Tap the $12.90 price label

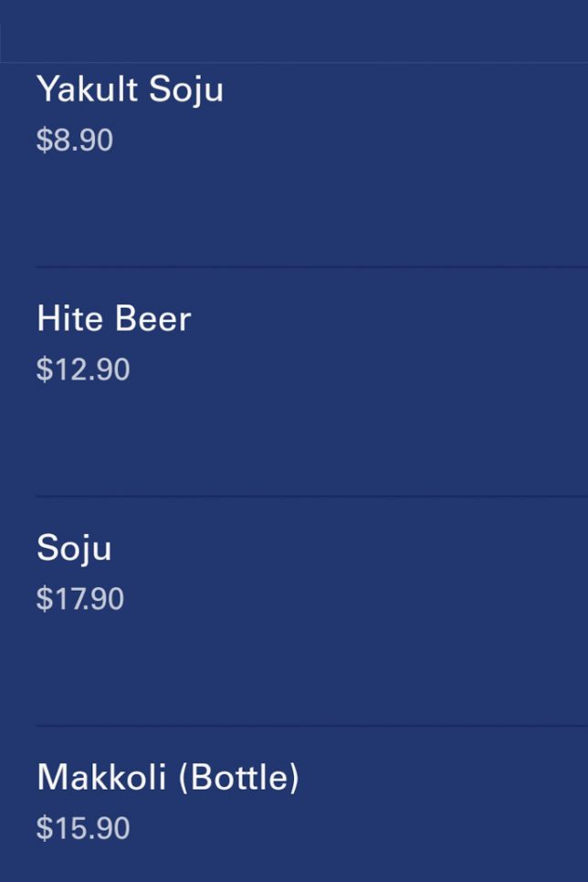click(83, 370)
